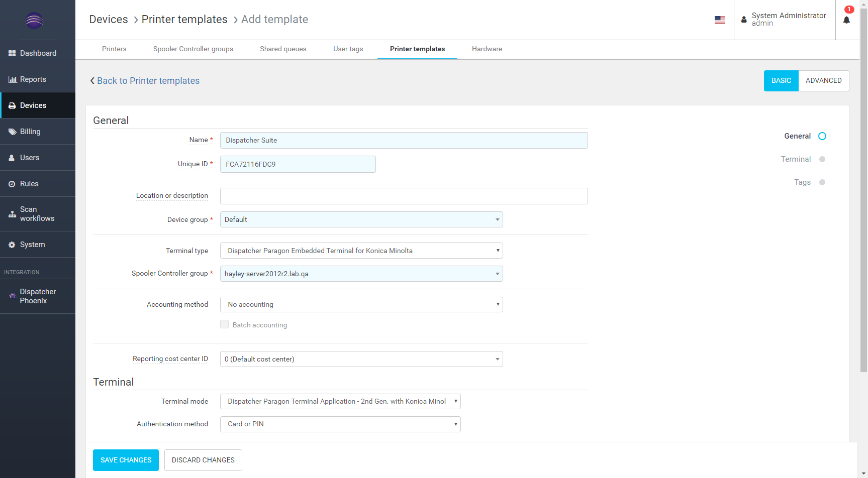This screenshot has width=868, height=478.
Task: Switch to ADVANCED view mode
Action: click(x=824, y=81)
